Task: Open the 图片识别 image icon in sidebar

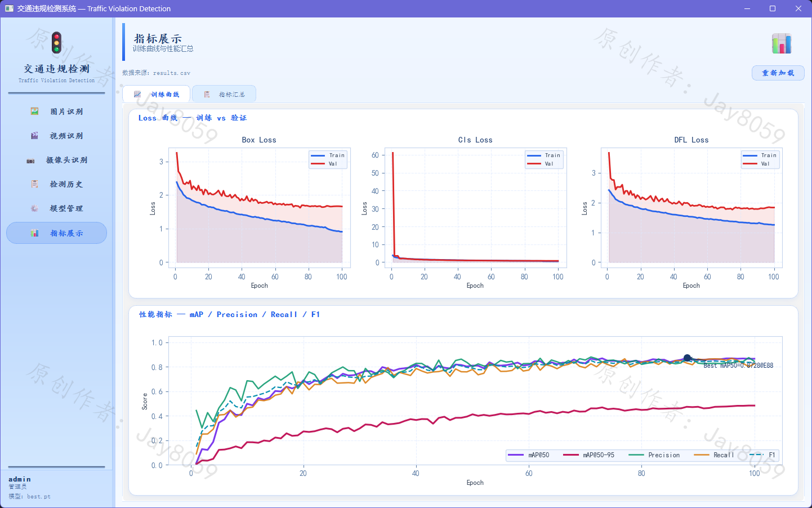Action: pos(34,112)
